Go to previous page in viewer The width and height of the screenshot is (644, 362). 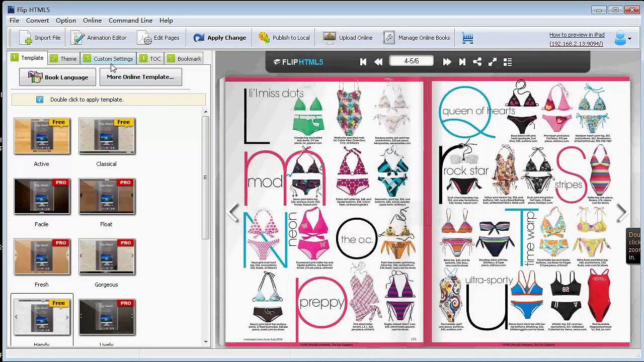(x=378, y=62)
